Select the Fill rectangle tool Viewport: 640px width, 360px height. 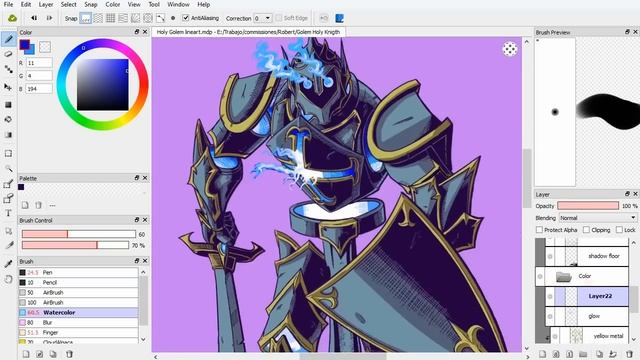8,105
